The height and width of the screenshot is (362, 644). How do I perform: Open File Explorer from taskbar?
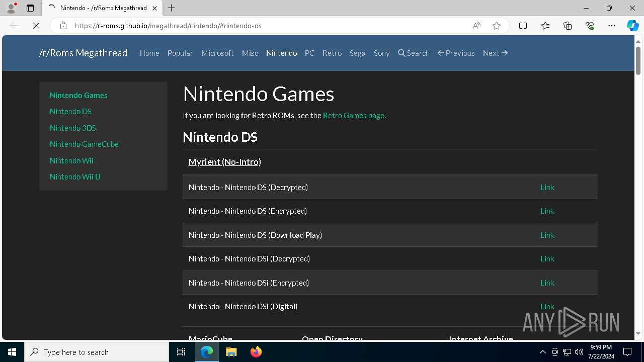click(x=231, y=352)
